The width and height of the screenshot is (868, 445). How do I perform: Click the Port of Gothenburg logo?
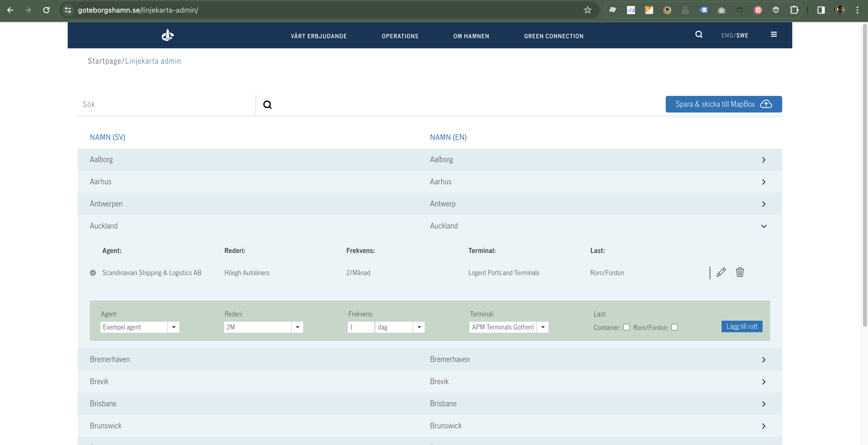(x=168, y=35)
